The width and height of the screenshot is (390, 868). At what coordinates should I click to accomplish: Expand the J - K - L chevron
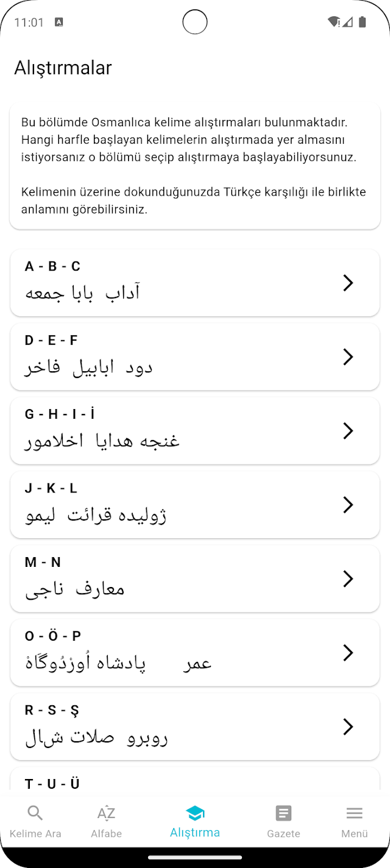(x=348, y=505)
